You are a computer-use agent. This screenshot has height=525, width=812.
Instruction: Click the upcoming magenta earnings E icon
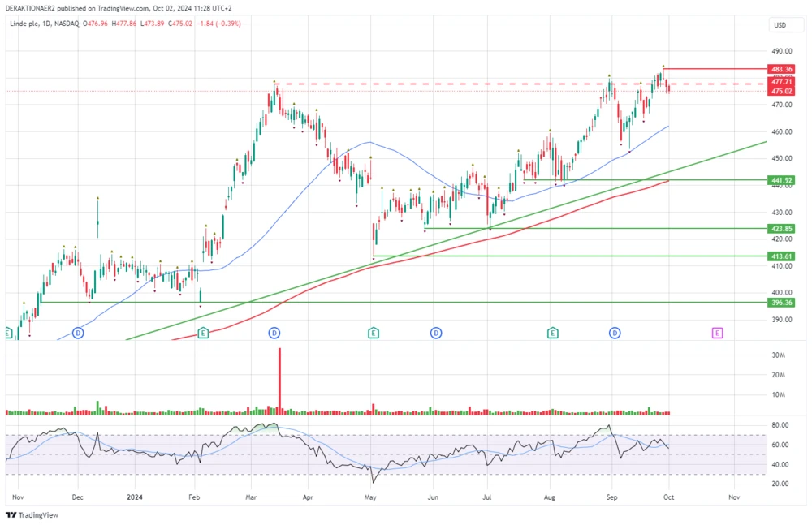click(x=718, y=333)
